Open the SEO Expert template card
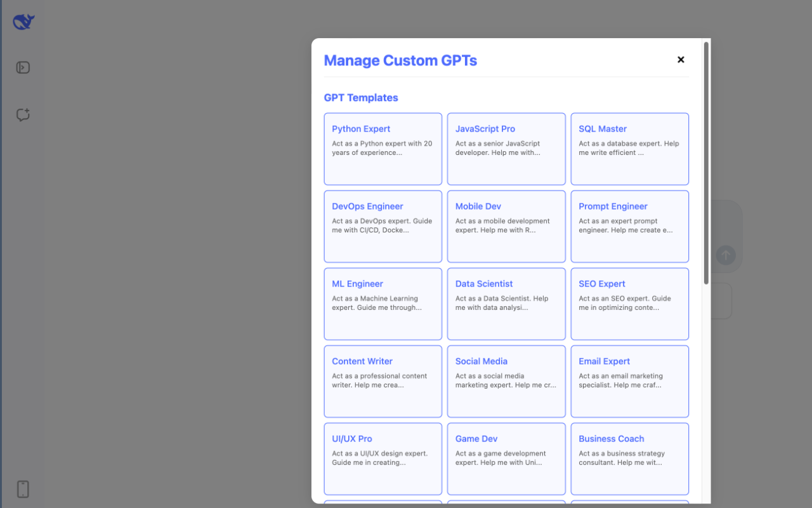Viewport: 812px width, 508px height. 629,304
